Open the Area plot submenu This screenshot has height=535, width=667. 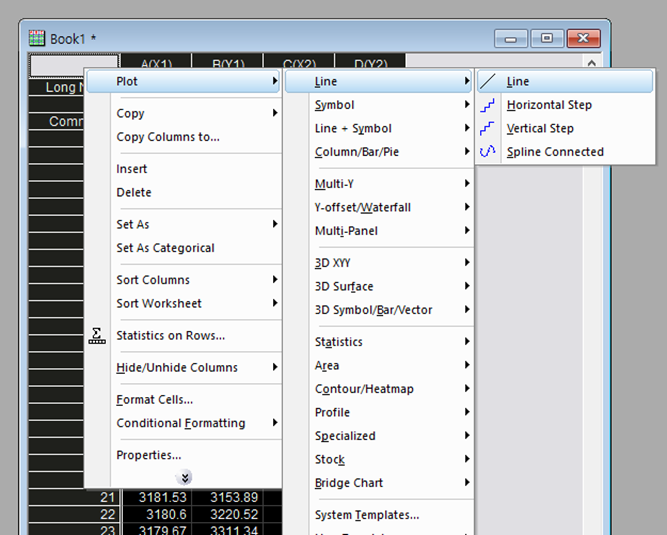[379, 365]
